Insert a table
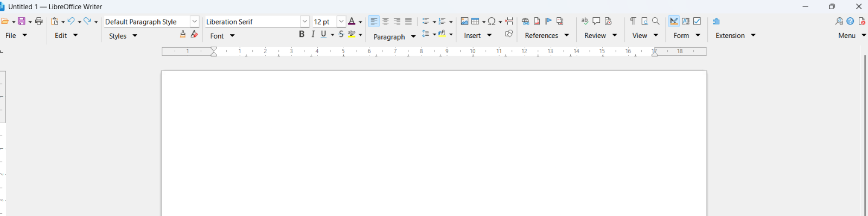The width and height of the screenshot is (868, 216). click(x=475, y=22)
